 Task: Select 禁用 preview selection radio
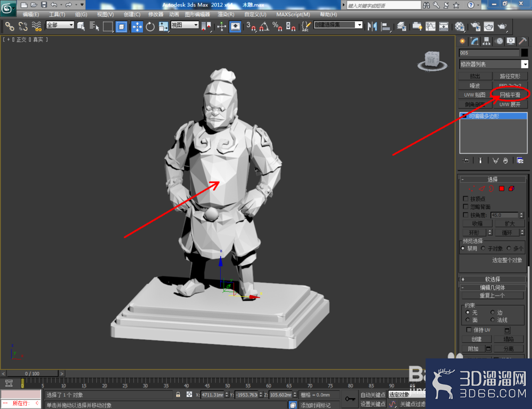(463, 248)
